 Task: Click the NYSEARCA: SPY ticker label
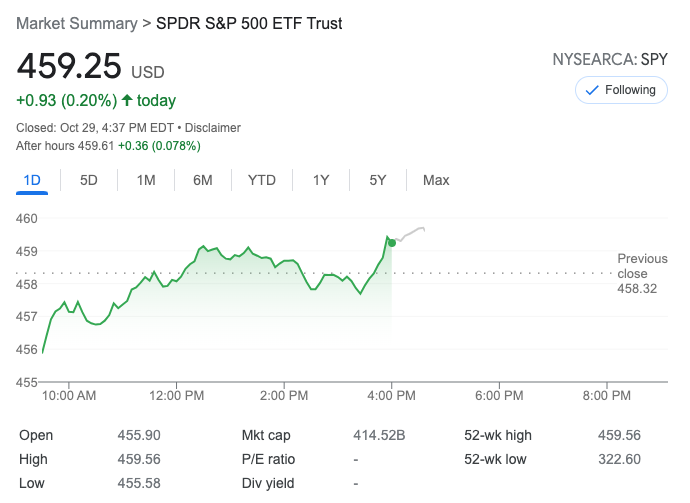(x=610, y=60)
